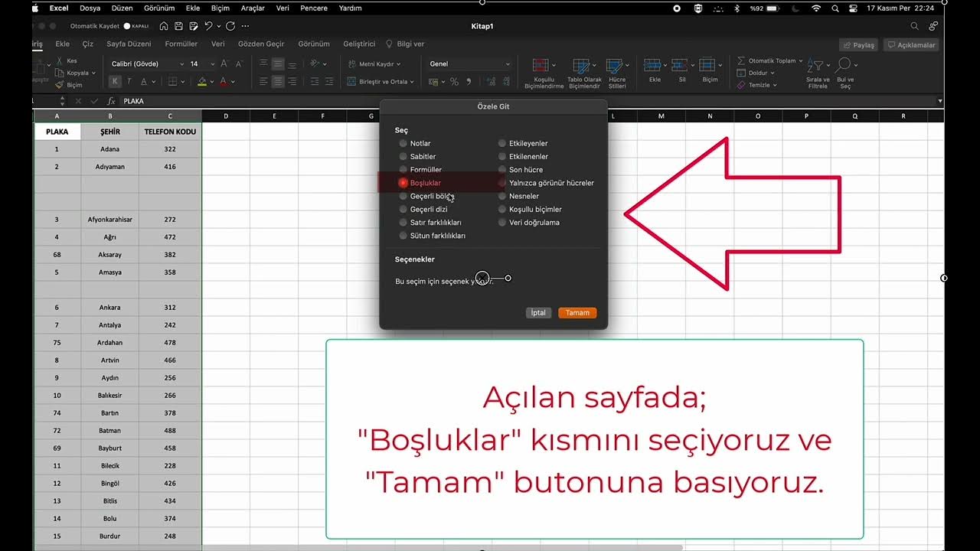
Task: Select the Boşluklar radio option
Action: (x=403, y=183)
